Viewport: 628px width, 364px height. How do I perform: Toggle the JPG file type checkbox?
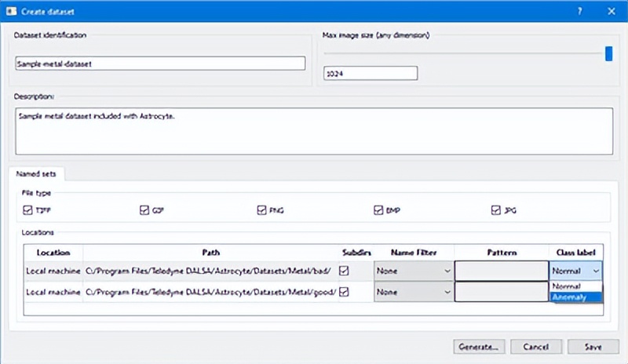pos(496,210)
